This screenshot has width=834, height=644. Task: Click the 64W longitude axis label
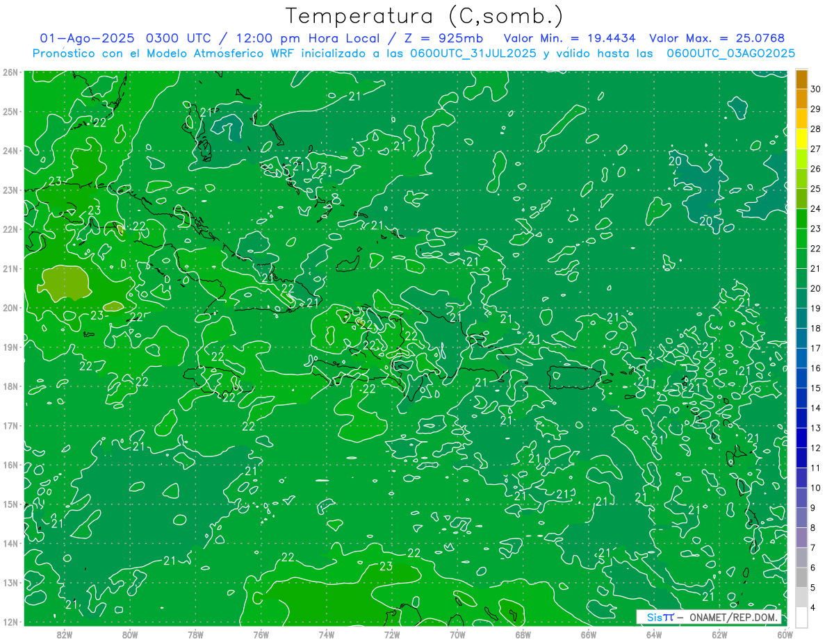point(654,634)
